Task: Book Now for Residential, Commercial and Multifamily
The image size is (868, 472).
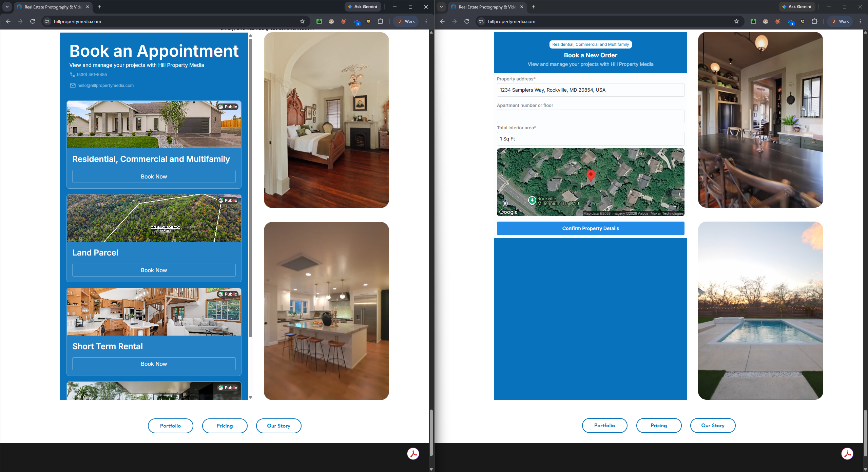Action: pyautogui.click(x=154, y=176)
